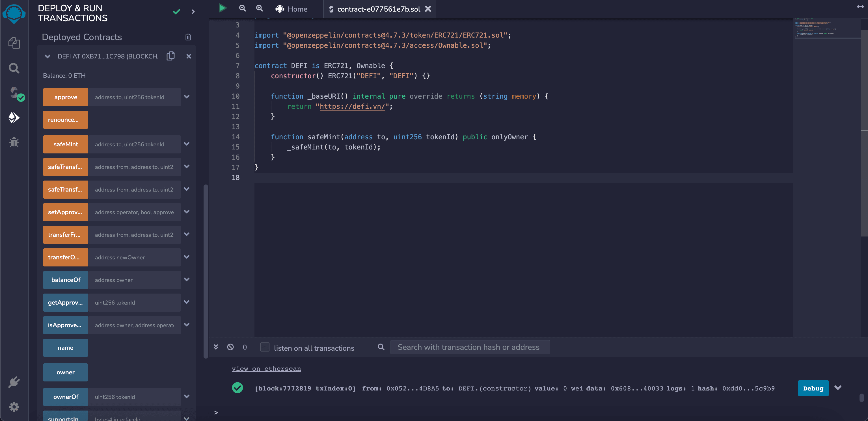Expand the isApprove... function parameters
The image size is (868, 421).
tap(187, 324)
